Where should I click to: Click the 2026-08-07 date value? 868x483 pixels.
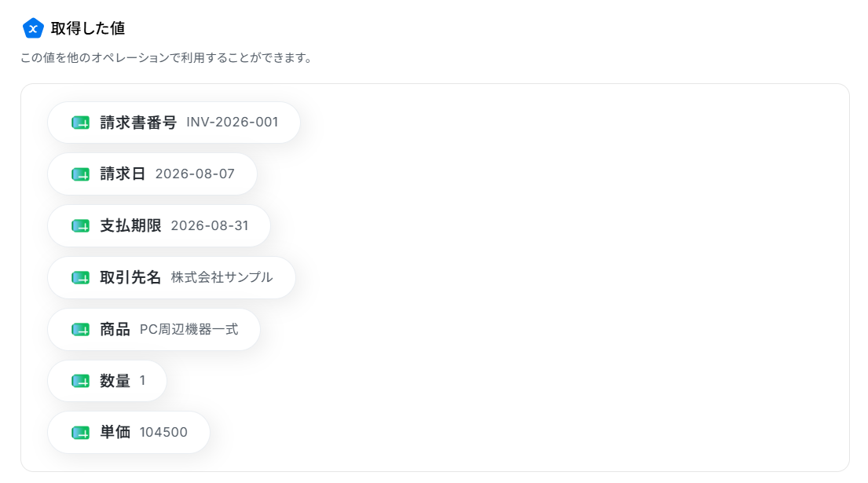click(x=195, y=174)
